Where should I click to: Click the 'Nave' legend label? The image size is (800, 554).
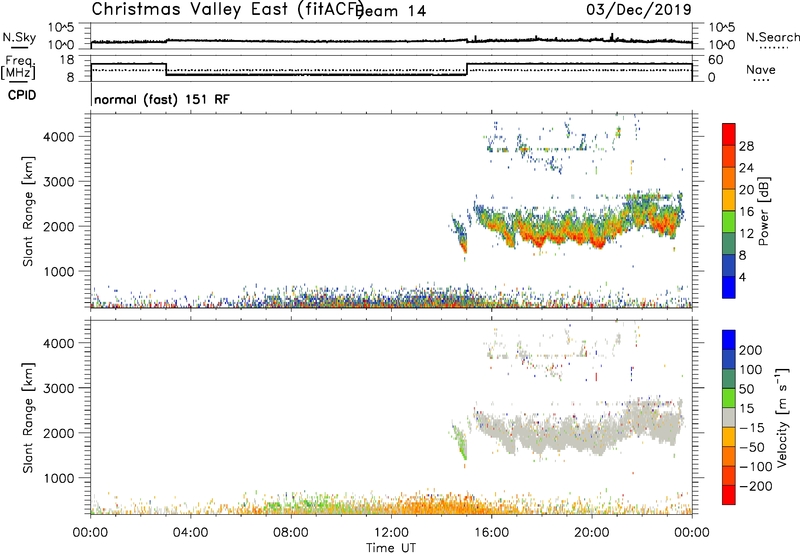point(760,69)
